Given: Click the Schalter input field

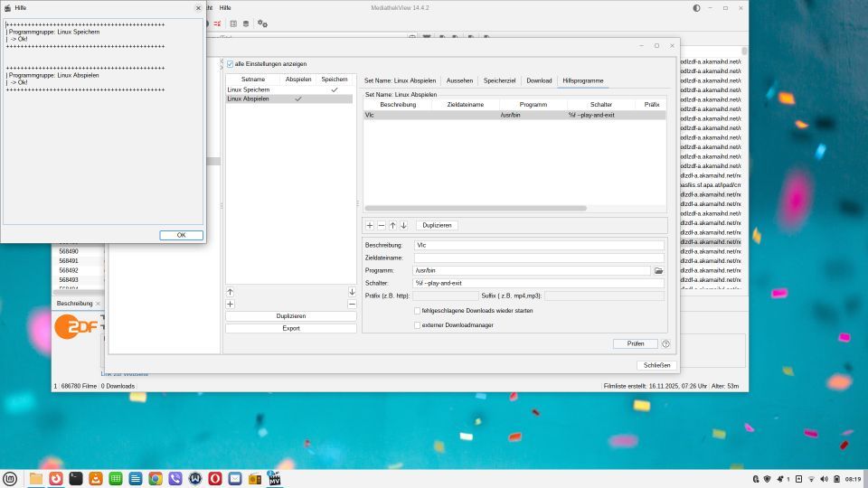Looking at the screenshot, I should [538, 283].
